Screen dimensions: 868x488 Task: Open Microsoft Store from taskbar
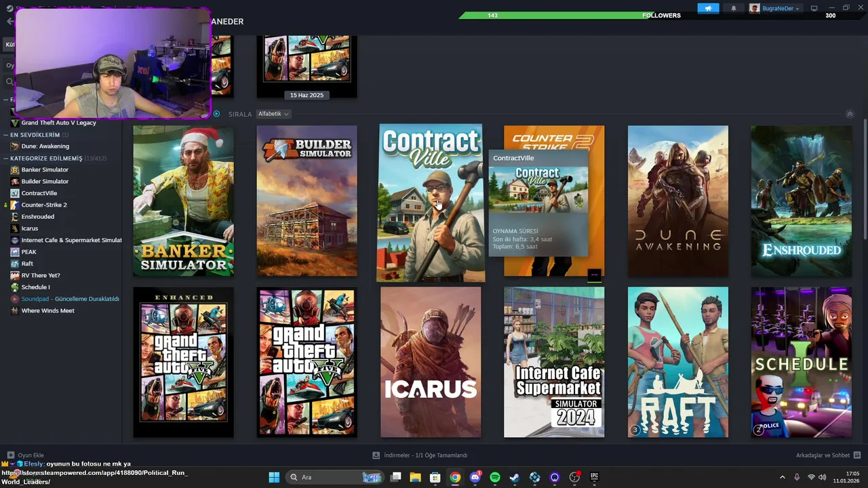(x=435, y=477)
